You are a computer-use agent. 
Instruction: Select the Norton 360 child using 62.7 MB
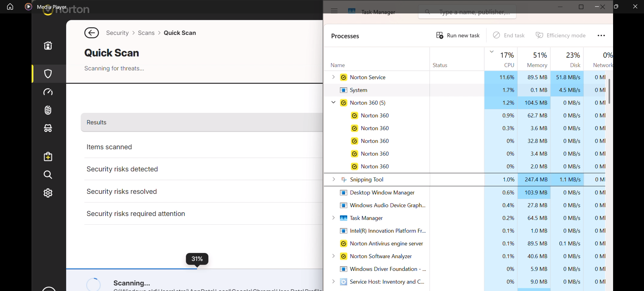tap(465, 116)
